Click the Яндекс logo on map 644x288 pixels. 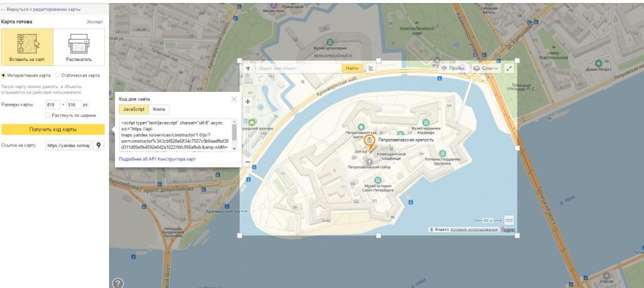508,230
